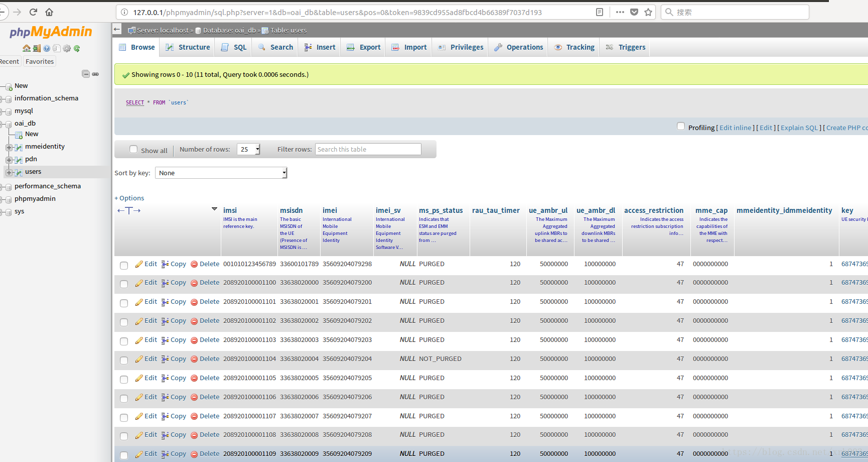The width and height of the screenshot is (868, 462).
Task: Select row checkbox for imsi 001010123456789
Action: (x=124, y=265)
